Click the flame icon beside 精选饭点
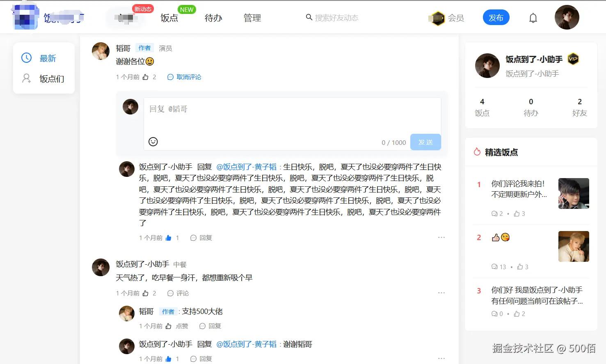The height and width of the screenshot is (364, 606). (x=477, y=151)
